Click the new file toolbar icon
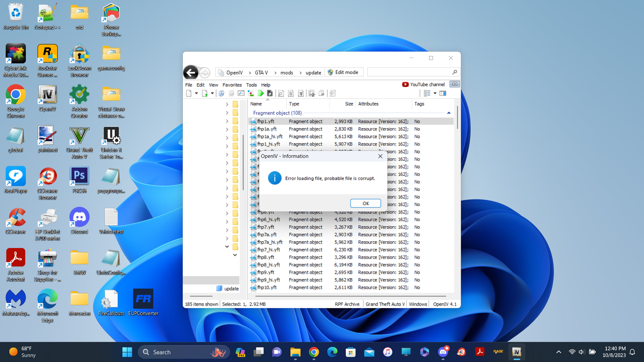The height and width of the screenshot is (362, 644). [x=189, y=94]
